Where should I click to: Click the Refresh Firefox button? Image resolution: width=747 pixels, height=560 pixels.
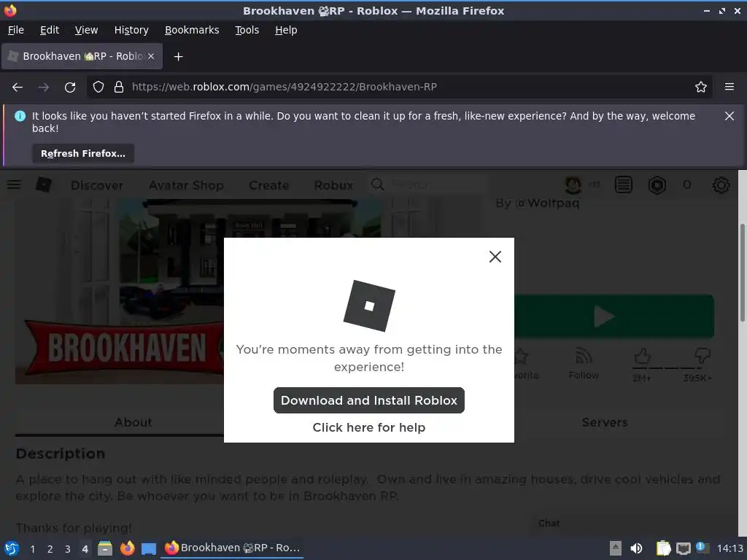(x=83, y=154)
